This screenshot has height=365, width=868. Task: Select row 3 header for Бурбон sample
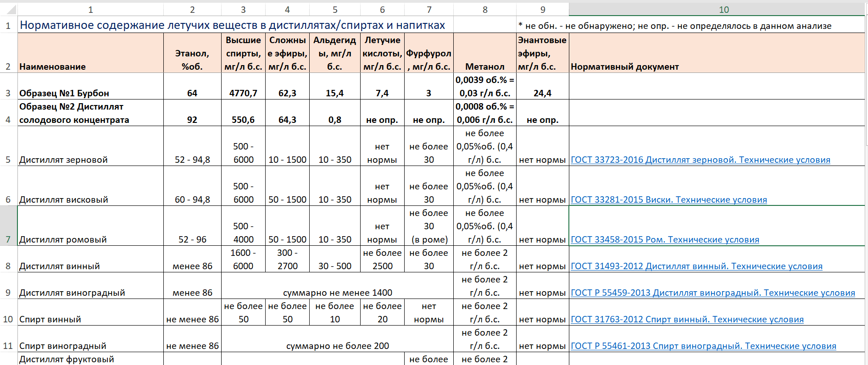point(8,93)
